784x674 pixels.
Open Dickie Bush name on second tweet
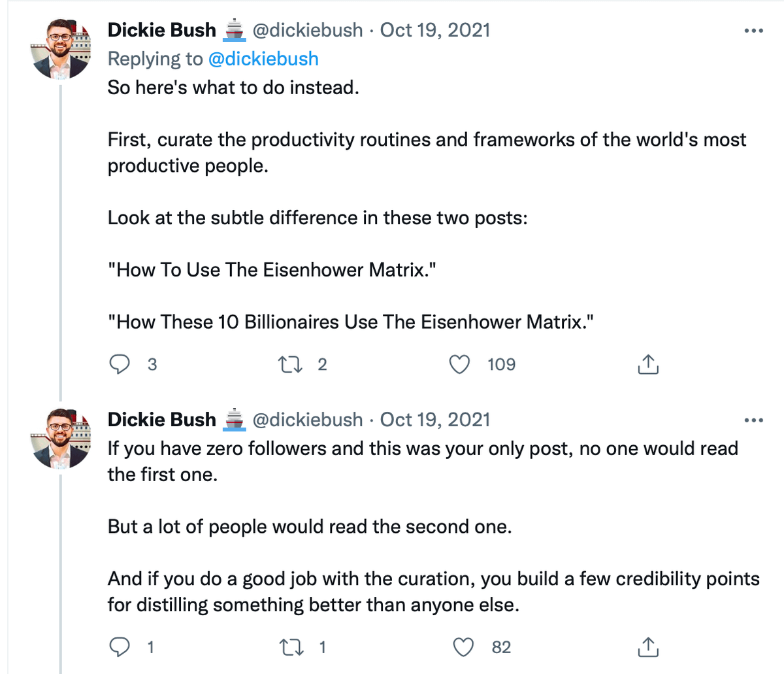click(x=161, y=420)
